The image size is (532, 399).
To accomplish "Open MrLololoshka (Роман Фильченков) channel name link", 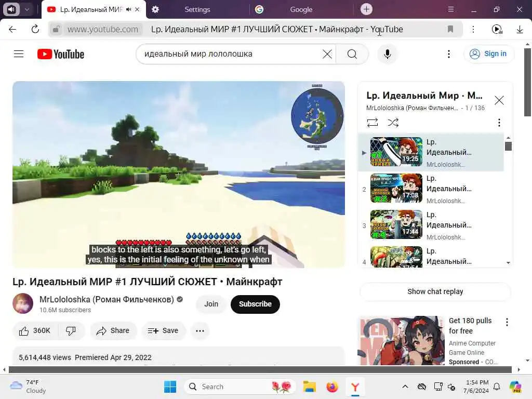I will (107, 300).
